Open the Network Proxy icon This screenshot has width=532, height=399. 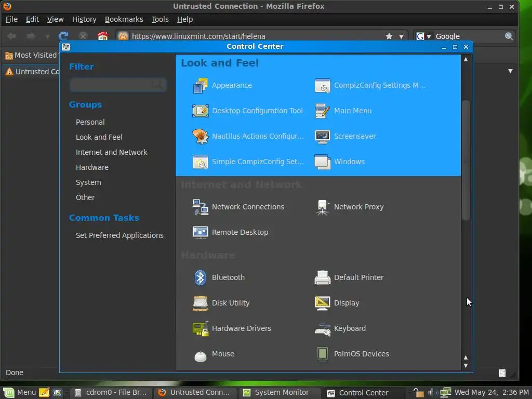tap(322, 207)
